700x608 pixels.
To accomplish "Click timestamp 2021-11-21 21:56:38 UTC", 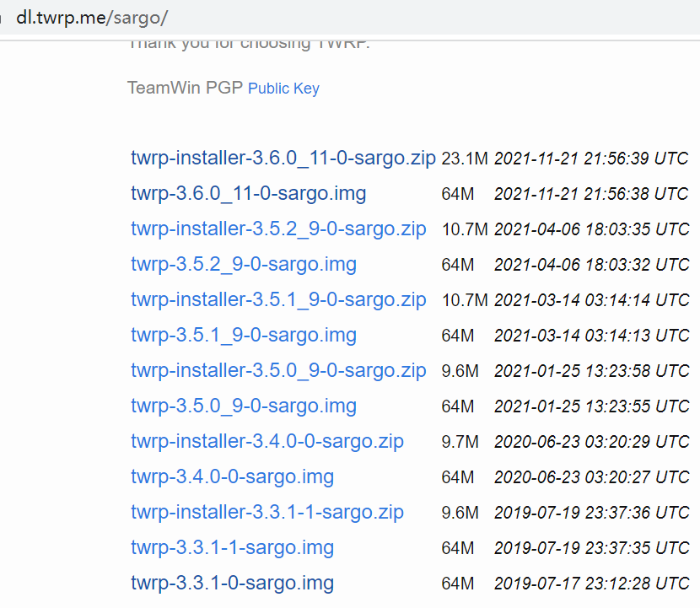I will [591, 194].
